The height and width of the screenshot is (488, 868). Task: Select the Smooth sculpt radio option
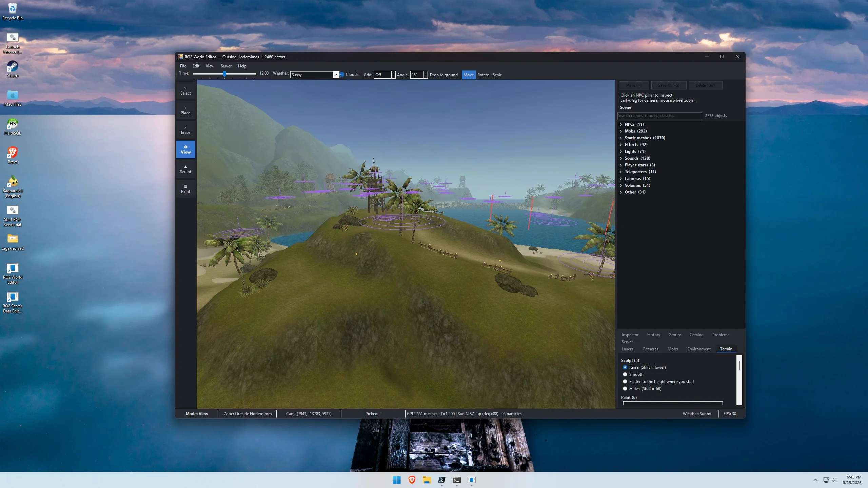(625, 374)
